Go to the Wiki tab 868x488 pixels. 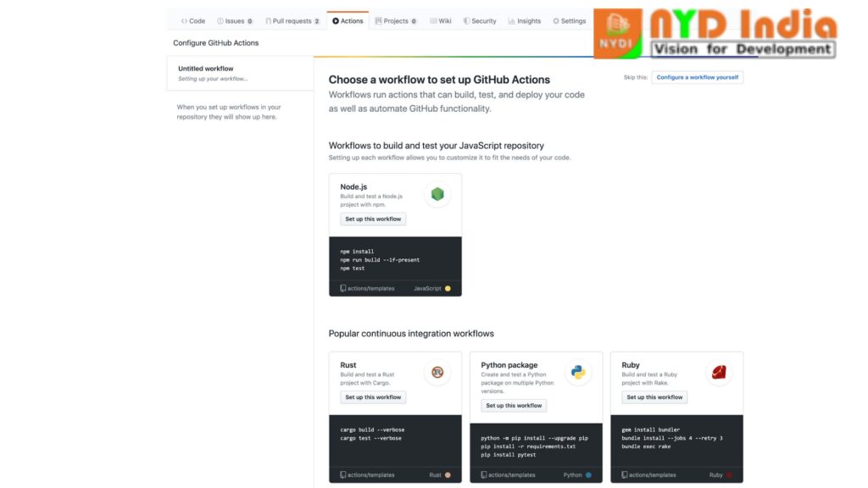click(441, 21)
